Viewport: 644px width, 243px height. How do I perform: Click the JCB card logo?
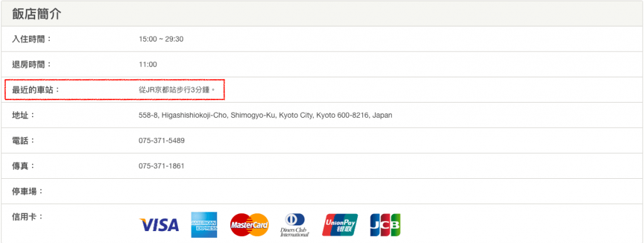pos(386,225)
